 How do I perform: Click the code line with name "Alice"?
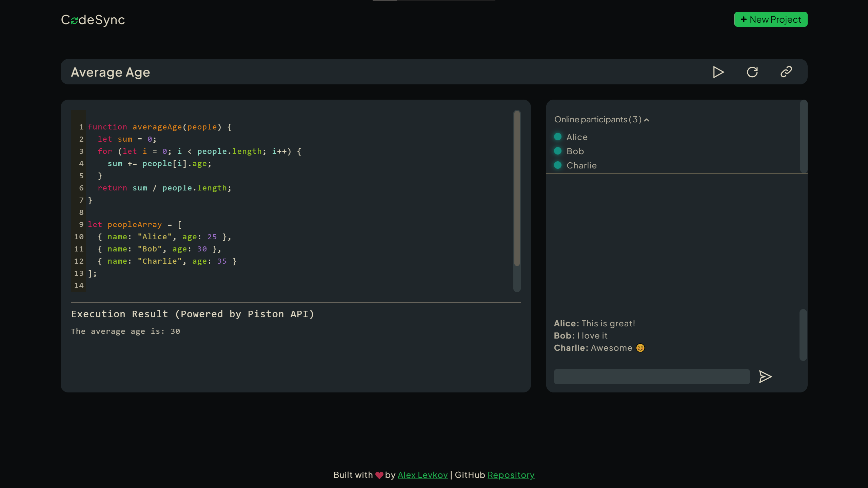[x=164, y=237]
